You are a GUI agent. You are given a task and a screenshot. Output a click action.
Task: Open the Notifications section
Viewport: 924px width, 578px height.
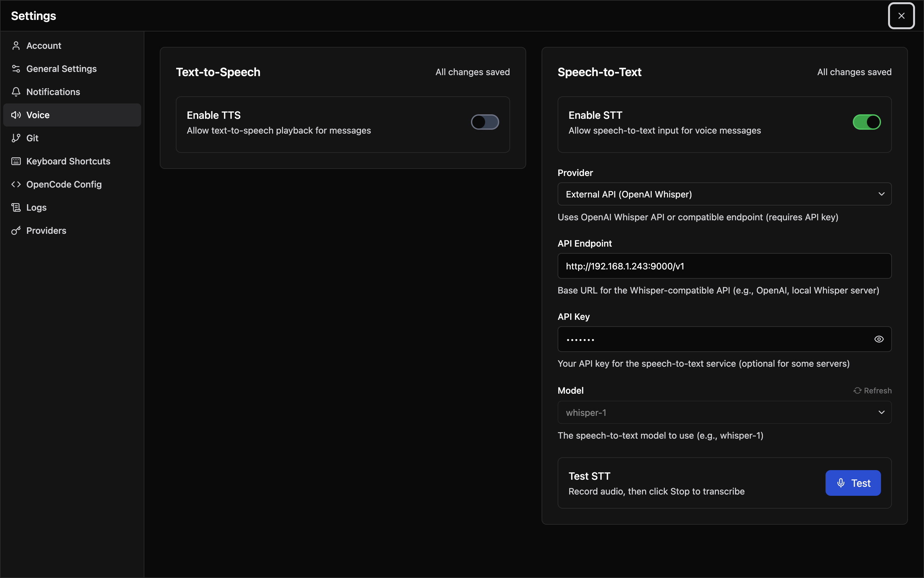pyautogui.click(x=72, y=92)
